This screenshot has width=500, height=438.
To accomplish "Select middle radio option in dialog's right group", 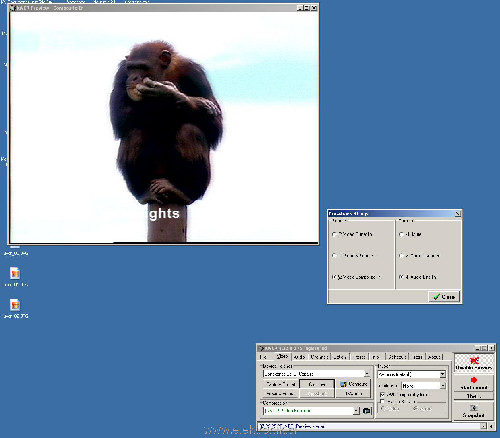I will 402,256.
